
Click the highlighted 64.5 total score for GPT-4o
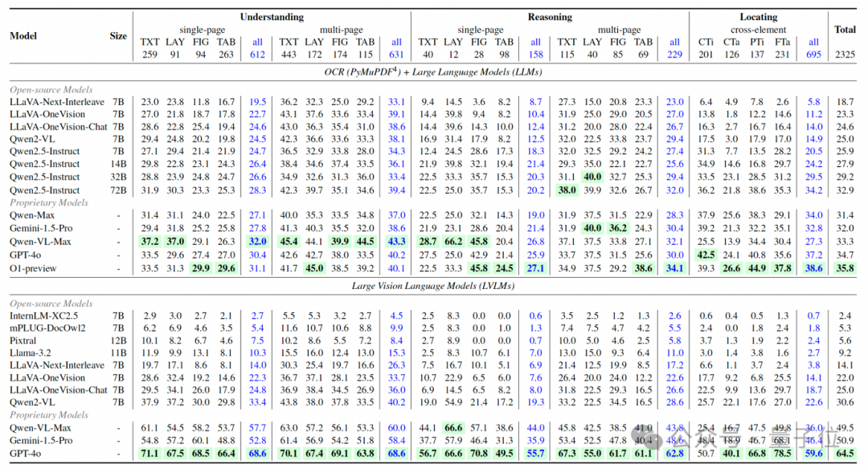[x=845, y=454]
